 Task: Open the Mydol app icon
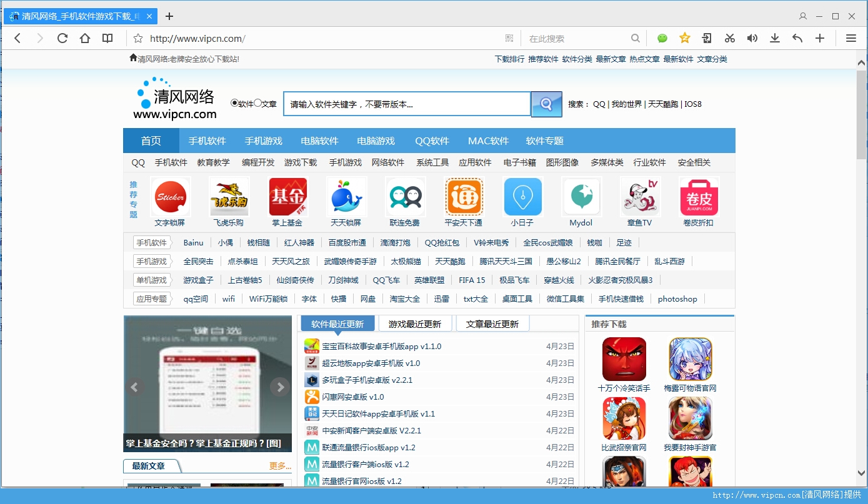pos(581,196)
